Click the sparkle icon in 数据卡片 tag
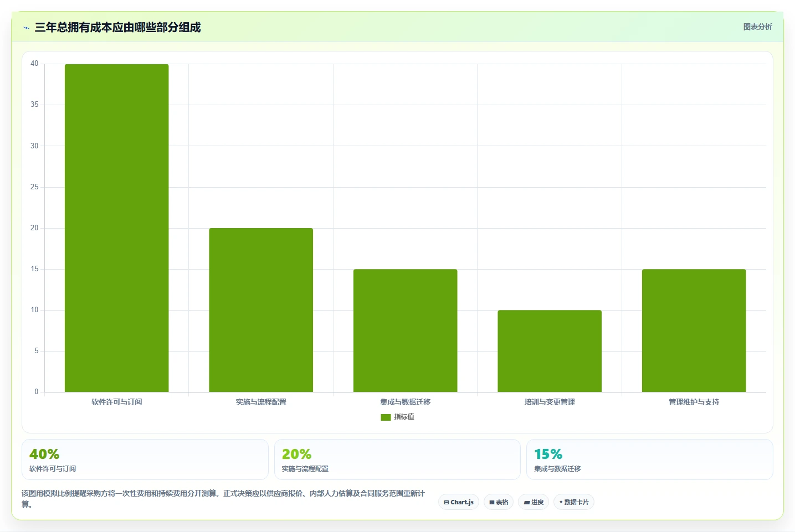This screenshot has height=532, width=795. point(561,502)
